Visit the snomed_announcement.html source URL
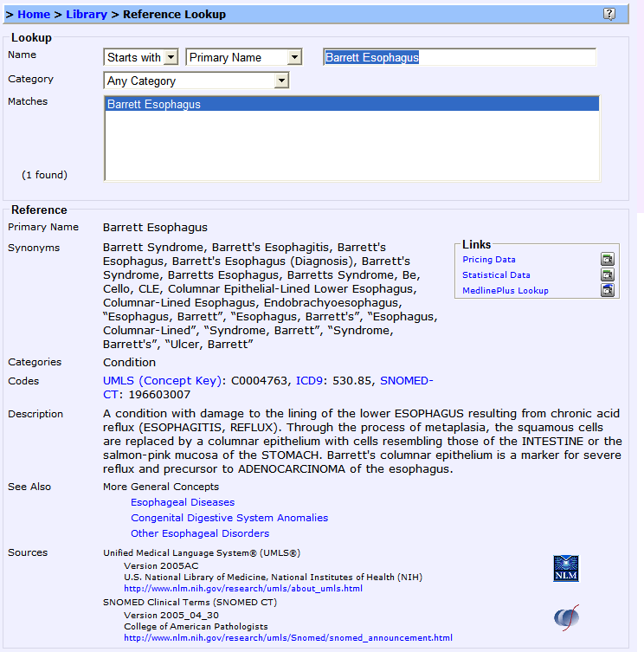This screenshot has height=652, width=644. [x=288, y=638]
